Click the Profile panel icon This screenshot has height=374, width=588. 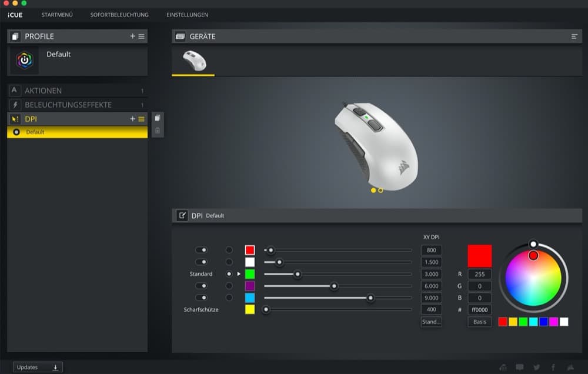15,36
